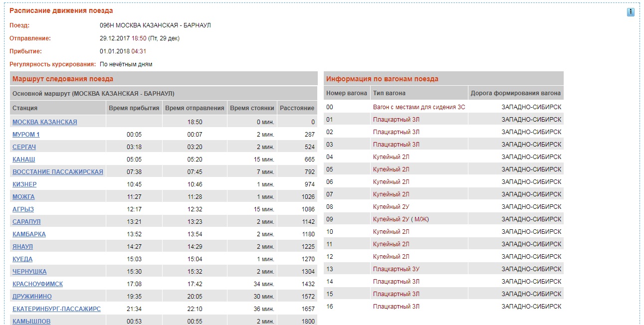Click the Расстояние column header
Image resolution: width=644 pixels, height=325 pixels.
click(x=297, y=108)
